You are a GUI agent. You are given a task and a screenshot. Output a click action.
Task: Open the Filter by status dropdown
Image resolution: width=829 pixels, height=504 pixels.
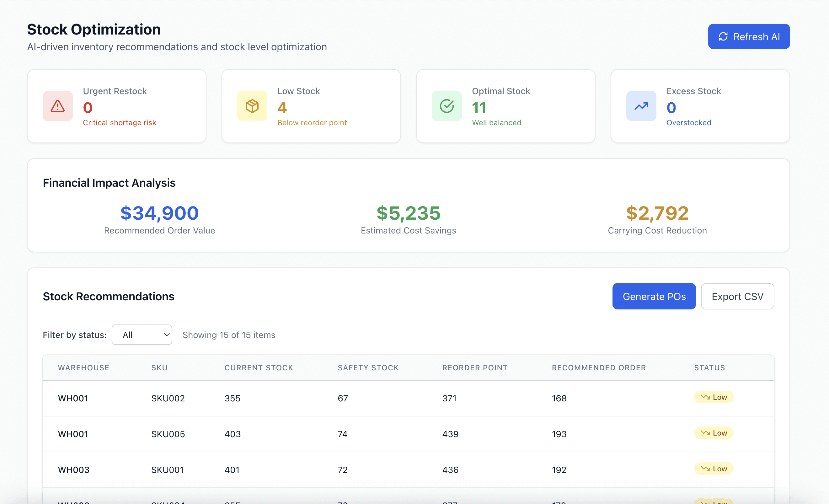pos(142,335)
